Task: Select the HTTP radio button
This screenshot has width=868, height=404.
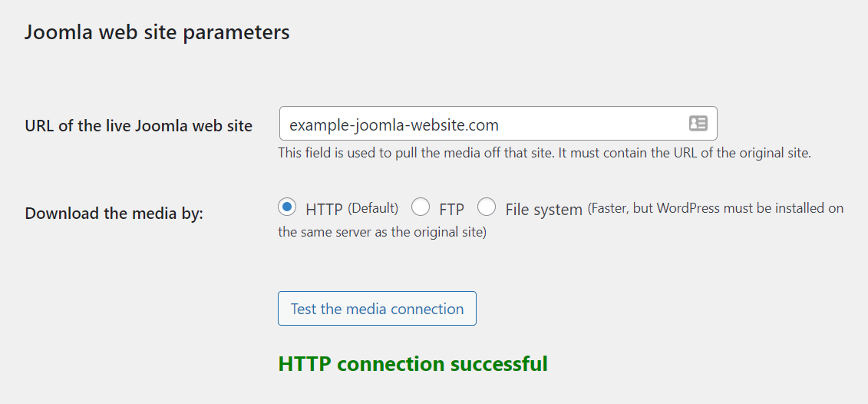Action: [x=287, y=207]
